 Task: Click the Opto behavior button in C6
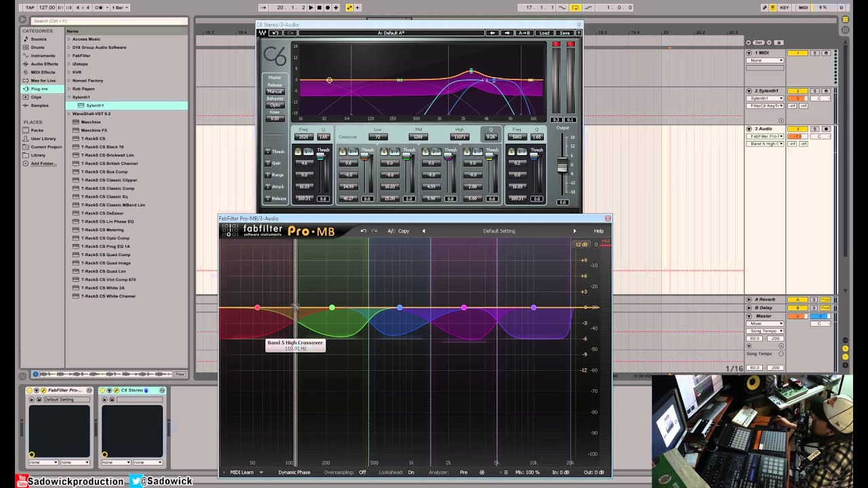(x=275, y=105)
